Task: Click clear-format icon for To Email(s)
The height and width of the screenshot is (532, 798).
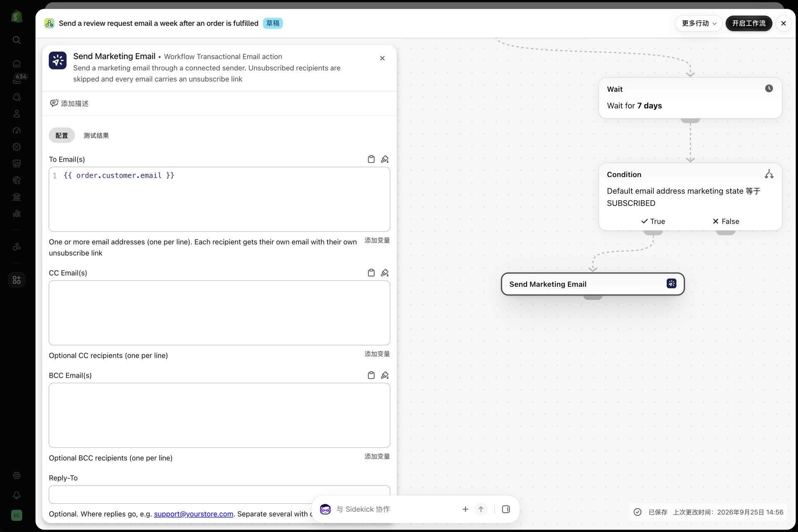Action: point(385,159)
